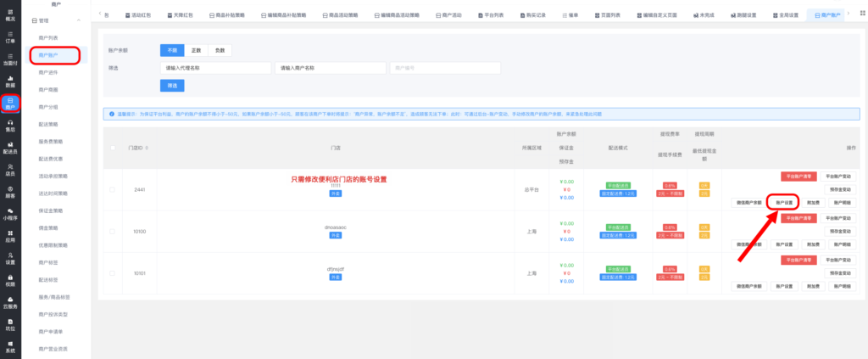
Task: Check the row checkbox for store 2441
Action: 112,189
